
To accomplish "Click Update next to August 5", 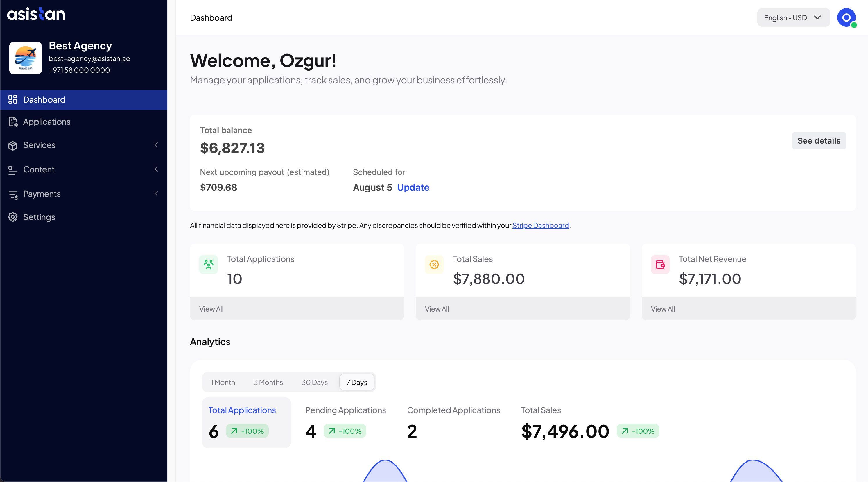I will pos(413,188).
